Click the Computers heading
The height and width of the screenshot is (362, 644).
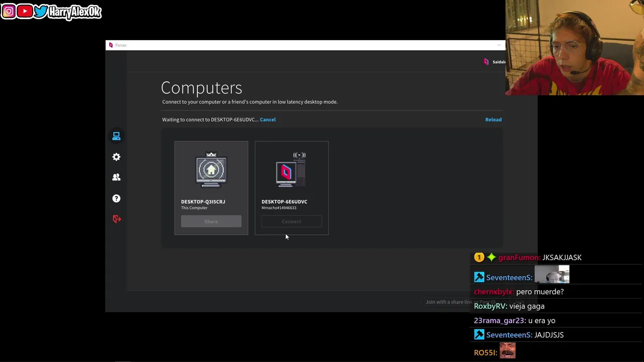point(201,88)
